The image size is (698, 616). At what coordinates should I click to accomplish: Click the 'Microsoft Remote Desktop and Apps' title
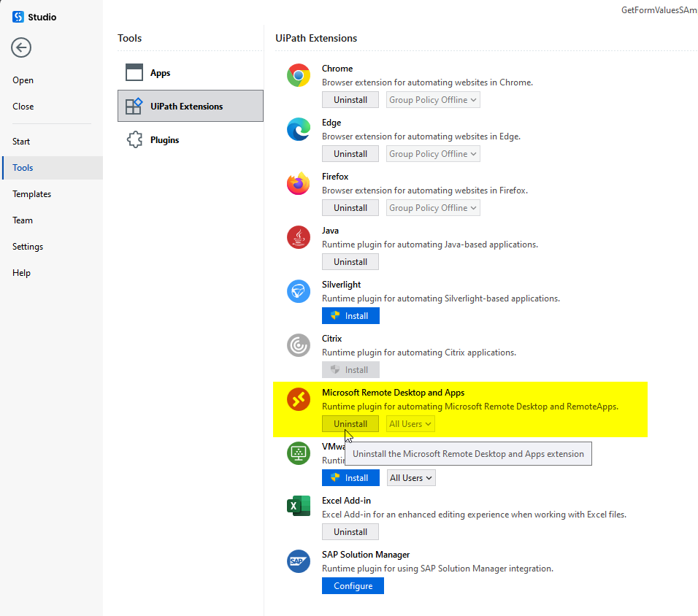pyautogui.click(x=393, y=393)
